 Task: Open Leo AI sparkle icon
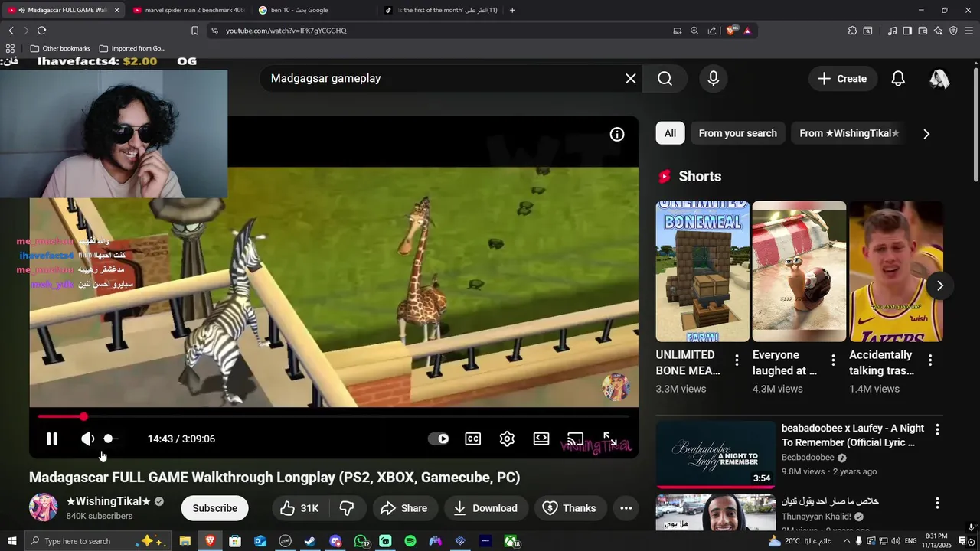[938, 31]
